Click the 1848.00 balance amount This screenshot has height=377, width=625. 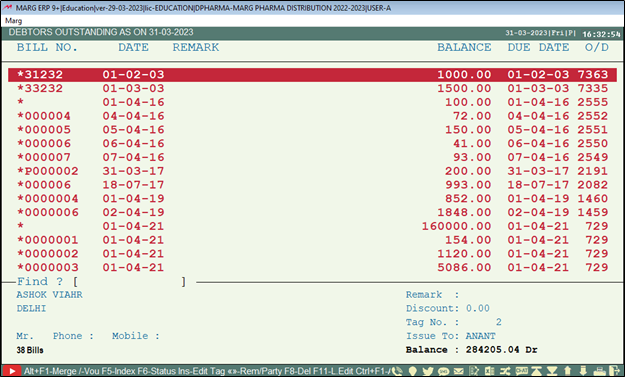click(464, 212)
